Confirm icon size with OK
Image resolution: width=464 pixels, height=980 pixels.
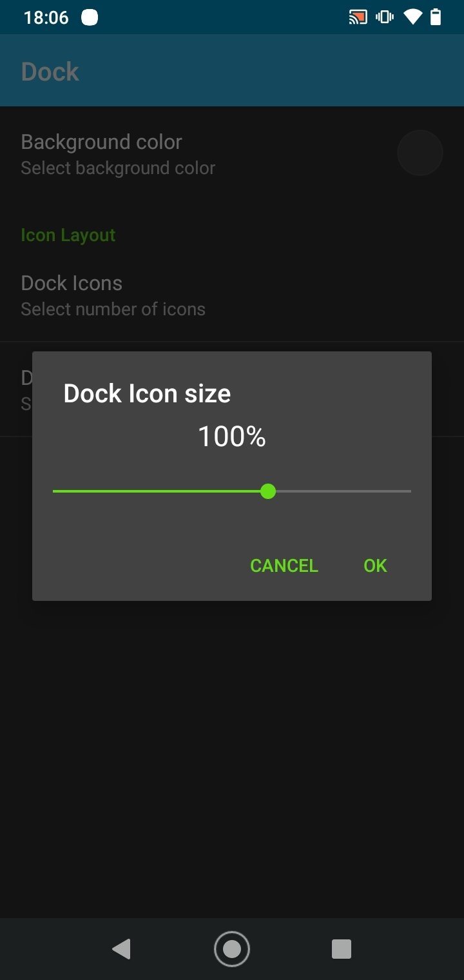click(375, 565)
